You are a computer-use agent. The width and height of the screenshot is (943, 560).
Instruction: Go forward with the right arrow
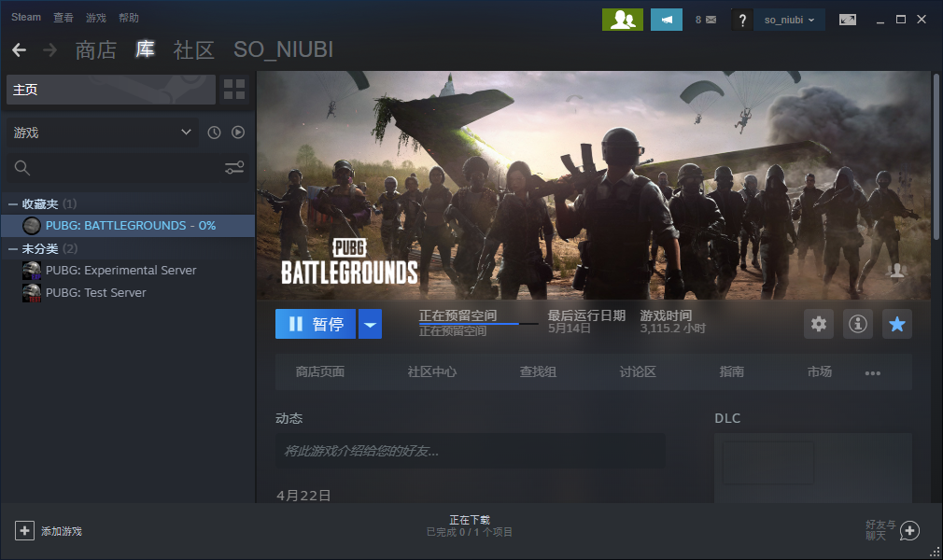tap(49, 49)
